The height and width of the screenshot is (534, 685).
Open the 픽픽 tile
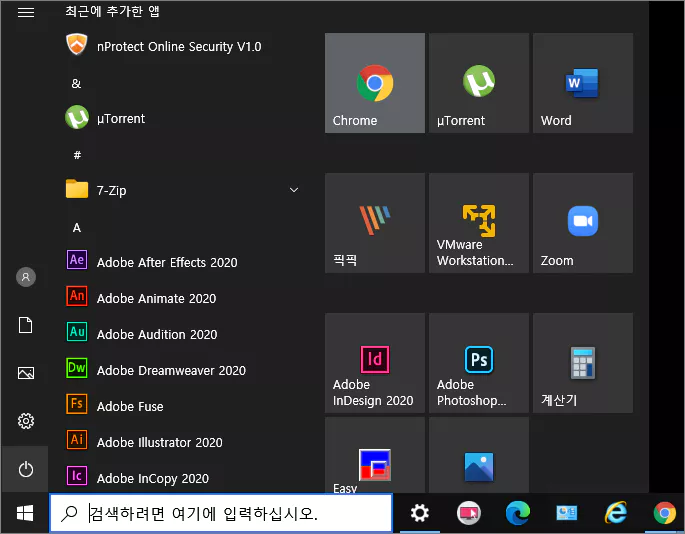coord(375,223)
